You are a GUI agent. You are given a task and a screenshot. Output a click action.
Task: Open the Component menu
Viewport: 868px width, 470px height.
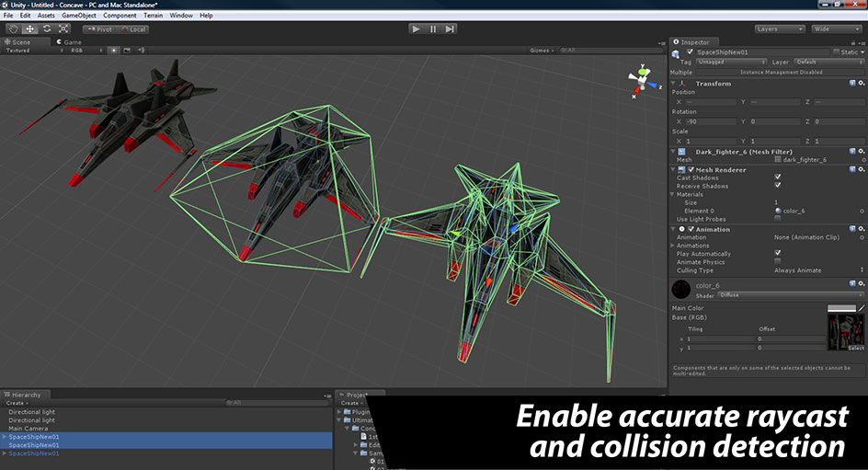pyautogui.click(x=120, y=16)
